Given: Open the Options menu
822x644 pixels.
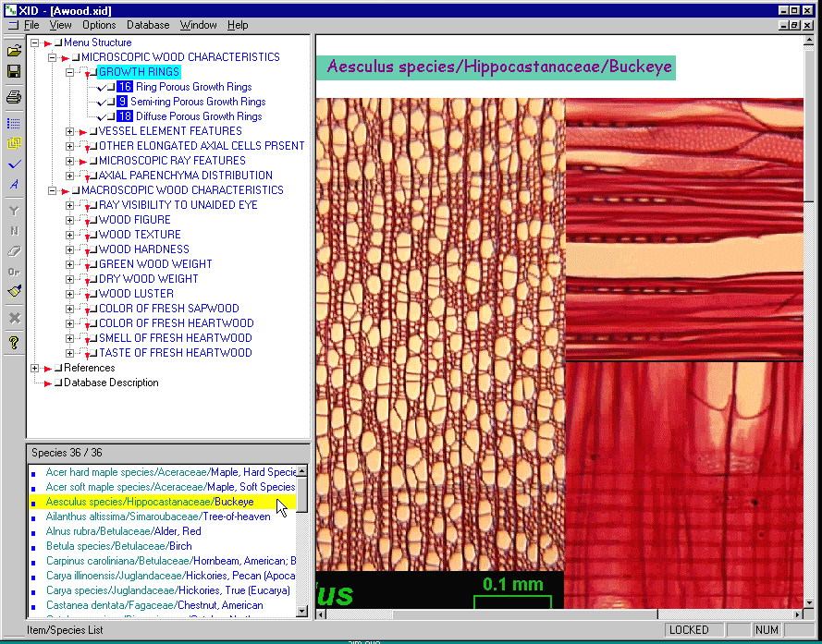Looking at the screenshot, I should [99, 25].
